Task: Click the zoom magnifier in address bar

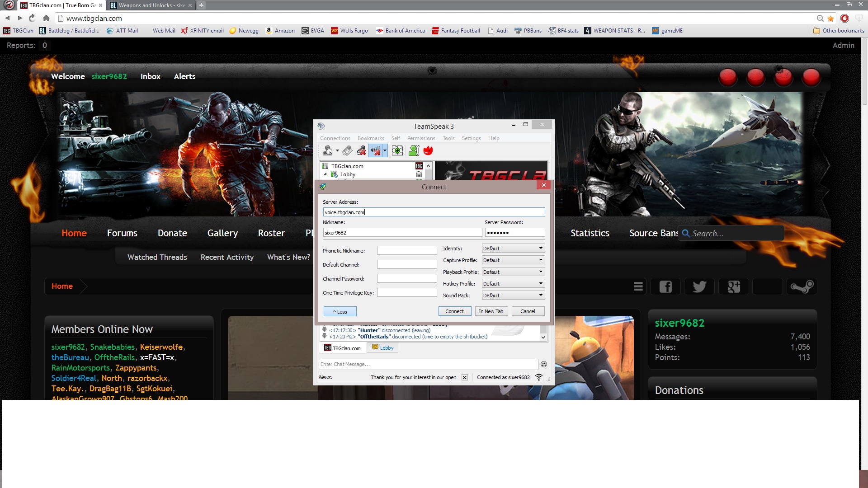Action: (820, 19)
